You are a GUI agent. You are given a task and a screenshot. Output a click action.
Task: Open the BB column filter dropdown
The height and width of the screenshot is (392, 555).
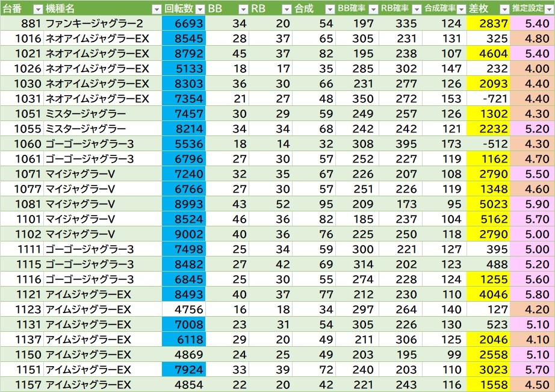tap(243, 9)
